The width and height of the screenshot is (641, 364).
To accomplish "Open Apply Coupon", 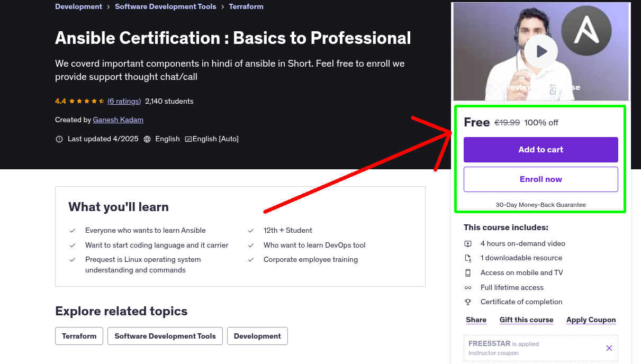I will tap(591, 320).
